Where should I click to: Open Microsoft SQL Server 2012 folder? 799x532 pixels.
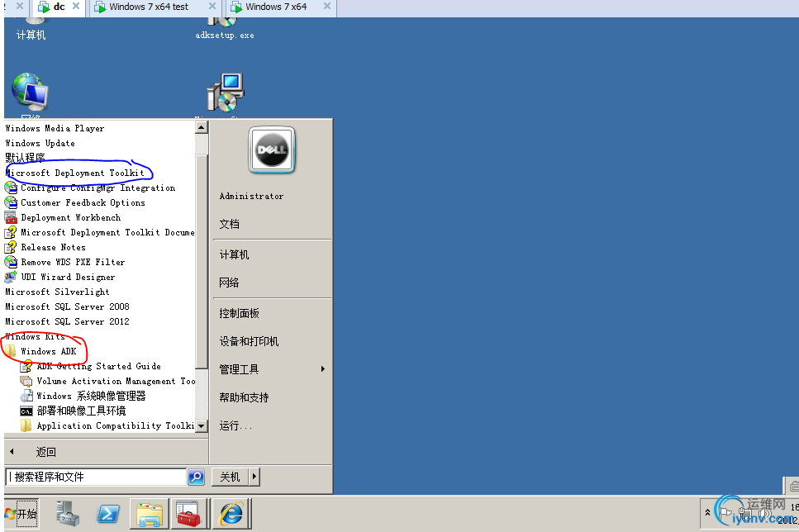click(x=67, y=321)
